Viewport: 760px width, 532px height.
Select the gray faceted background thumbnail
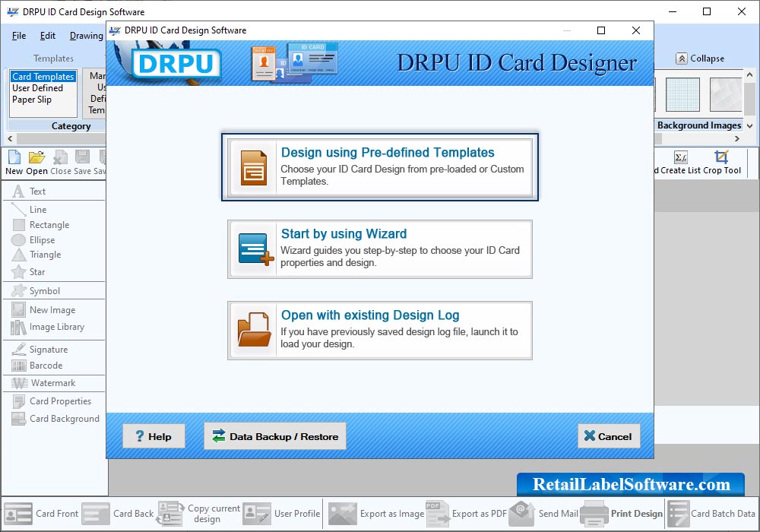pos(726,94)
